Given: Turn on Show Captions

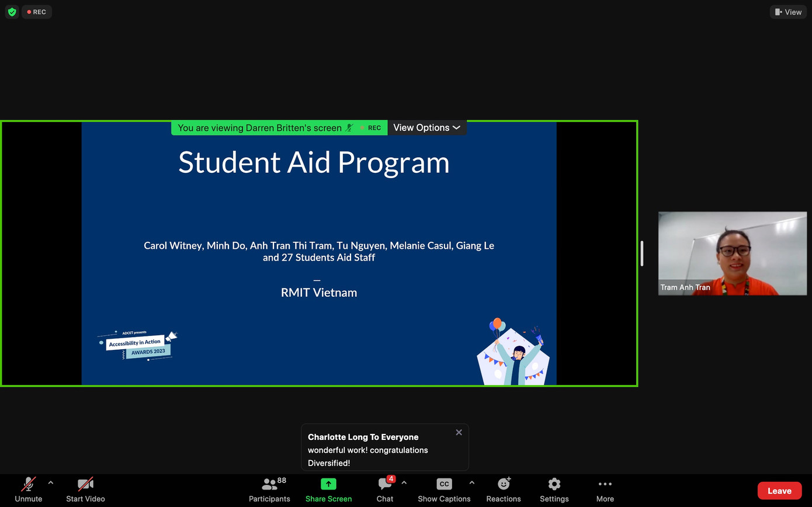Looking at the screenshot, I should (444, 489).
